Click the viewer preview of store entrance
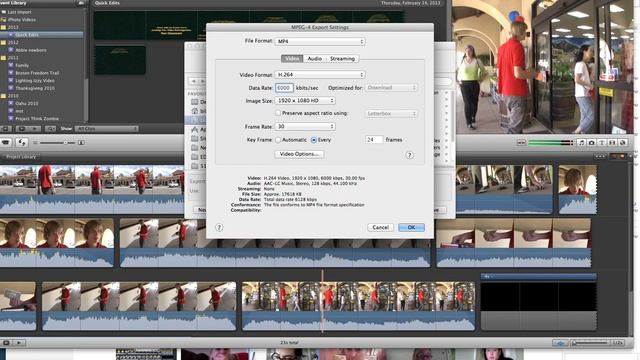This screenshot has height=360, width=640. (x=544, y=67)
